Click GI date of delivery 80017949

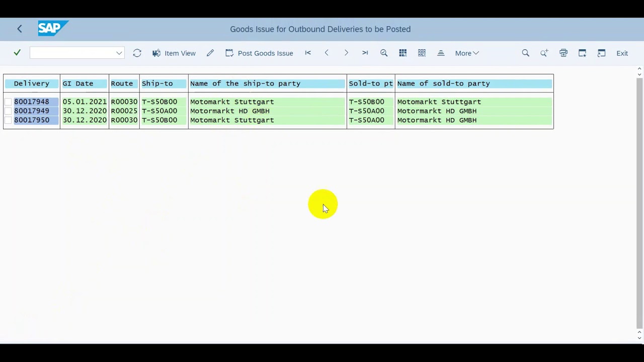[x=85, y=111]
